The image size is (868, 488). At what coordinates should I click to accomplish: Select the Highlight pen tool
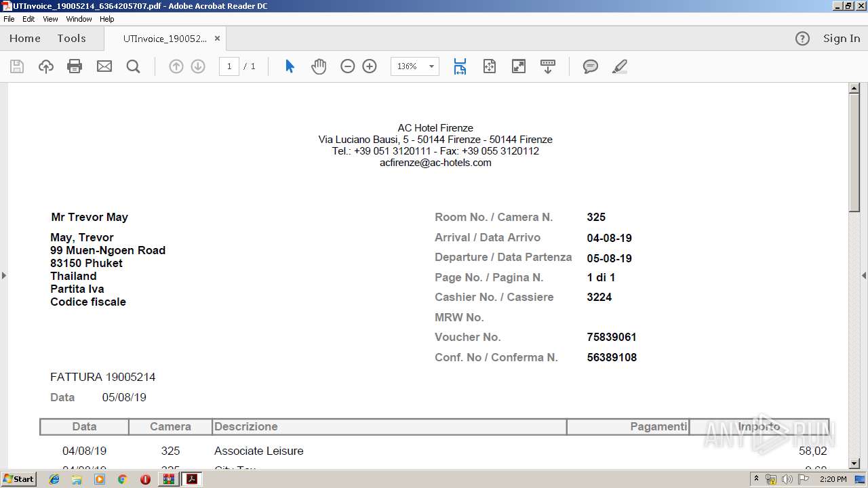click(x=619, y=66)
